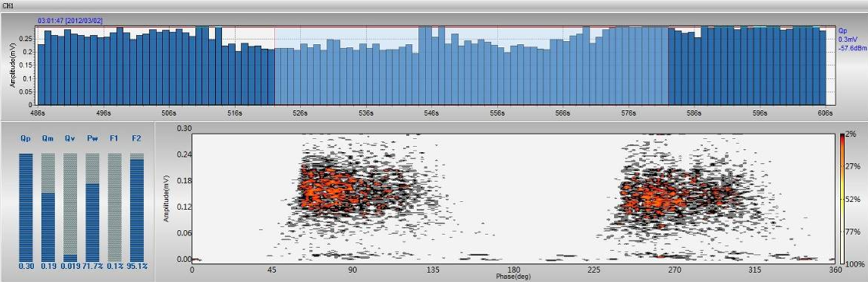Select the F2 value 95.1%
This screenshot has height=282, width=868.
click(x=137, y=266)
